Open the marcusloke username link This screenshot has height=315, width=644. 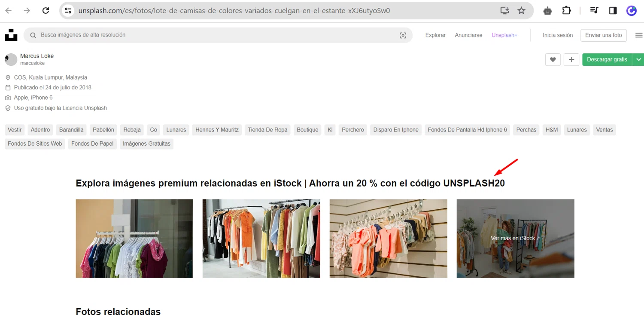(x=32, y=63)
